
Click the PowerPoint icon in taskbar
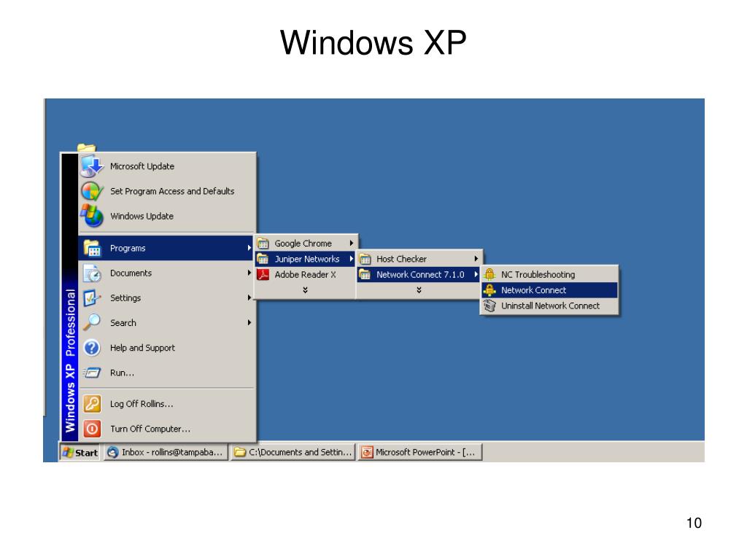tap(367, 452)
